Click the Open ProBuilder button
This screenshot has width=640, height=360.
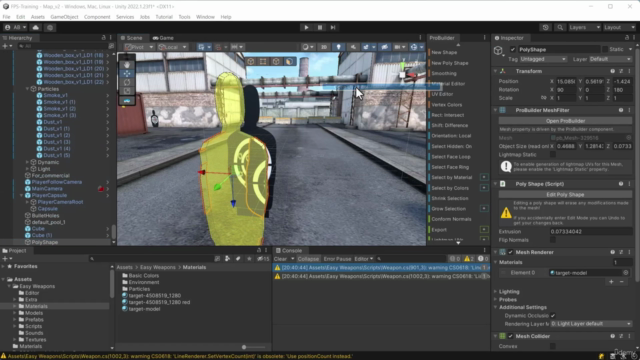(565, 121)
